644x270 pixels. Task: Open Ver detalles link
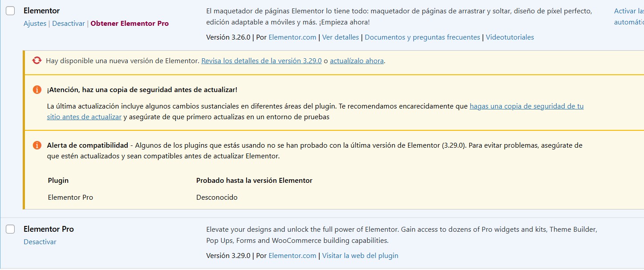coord(340,37)
